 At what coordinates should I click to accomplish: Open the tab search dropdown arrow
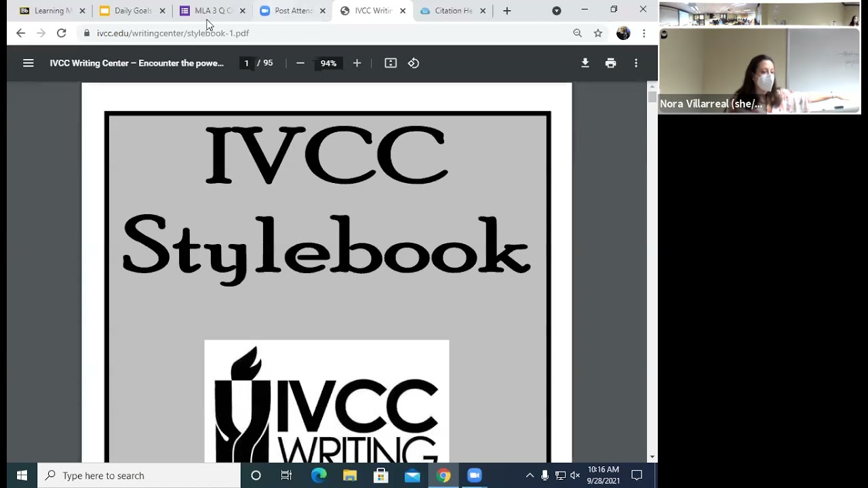click(557, 11)
